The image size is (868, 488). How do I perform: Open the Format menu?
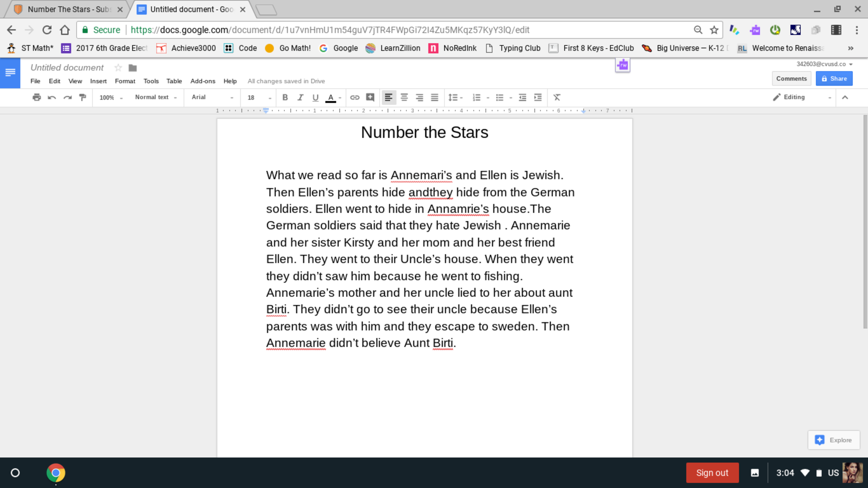click(125, 81)
